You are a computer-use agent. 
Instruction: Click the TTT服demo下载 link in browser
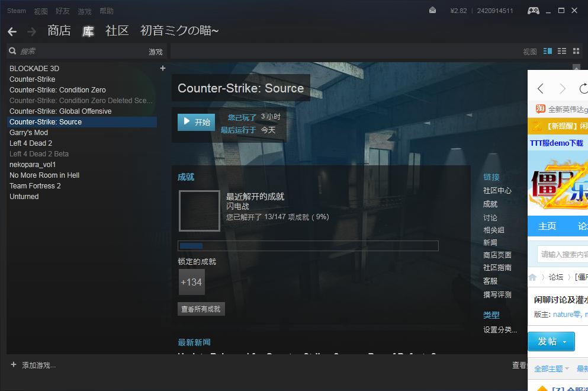coord(557,143)
